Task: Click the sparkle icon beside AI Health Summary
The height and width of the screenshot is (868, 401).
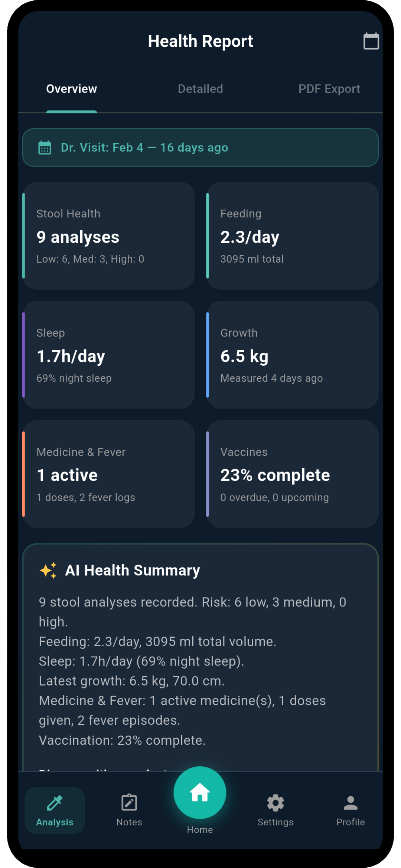Action: (49, 570)
